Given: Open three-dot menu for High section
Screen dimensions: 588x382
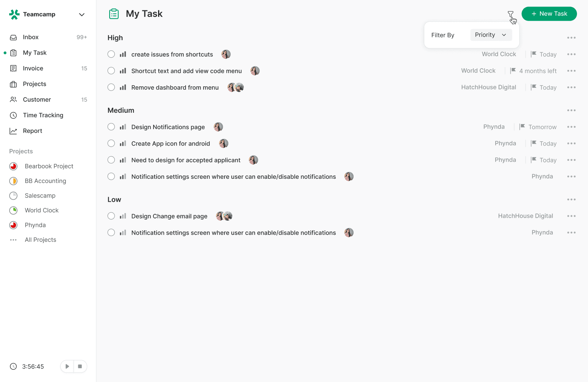Looking at the screenshot, I should (571, 38).
